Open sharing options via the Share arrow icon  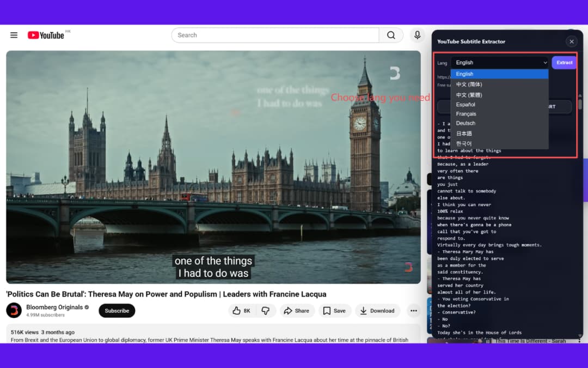click(297, 311)
